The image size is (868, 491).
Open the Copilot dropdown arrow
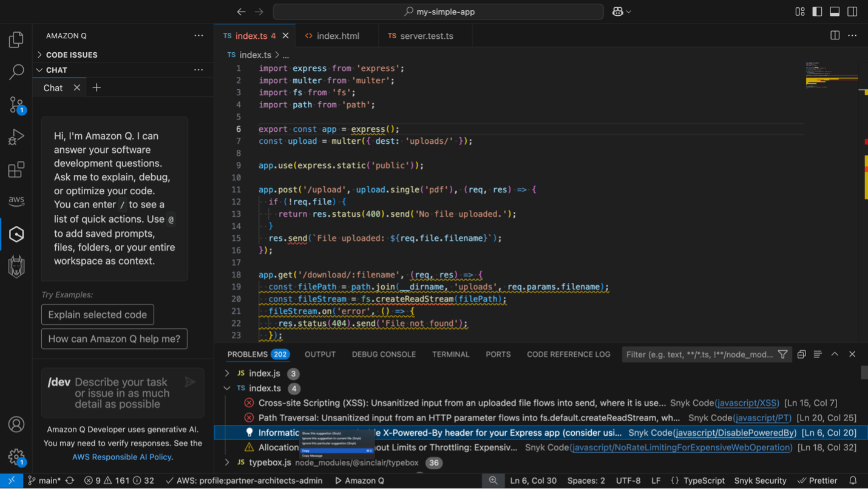click(629, 12)
